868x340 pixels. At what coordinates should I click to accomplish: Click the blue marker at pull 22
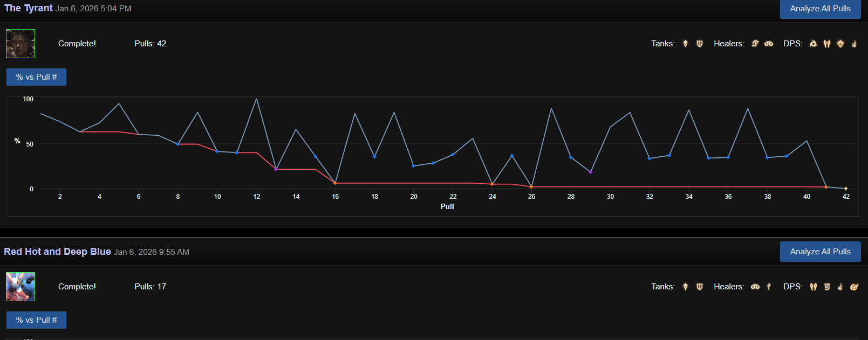tap(453, 155)
